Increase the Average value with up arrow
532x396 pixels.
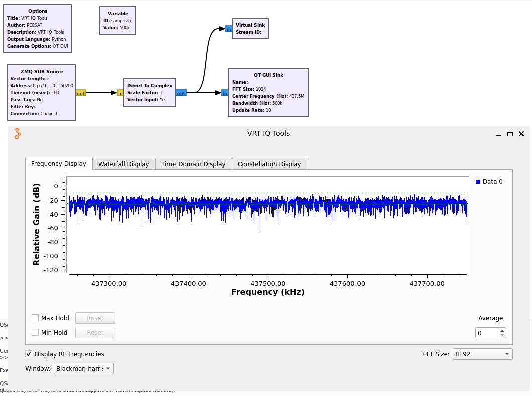tap(502, 330)
